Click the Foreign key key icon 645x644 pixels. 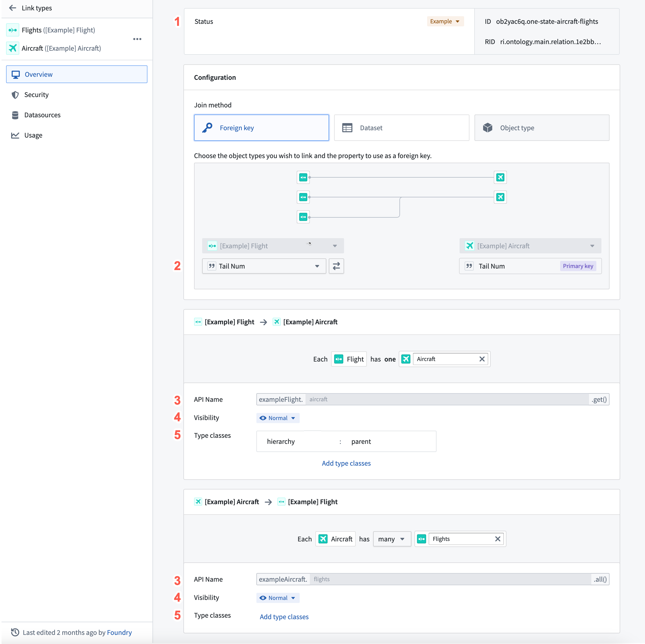pyautogui.click(x=207, y=127)
